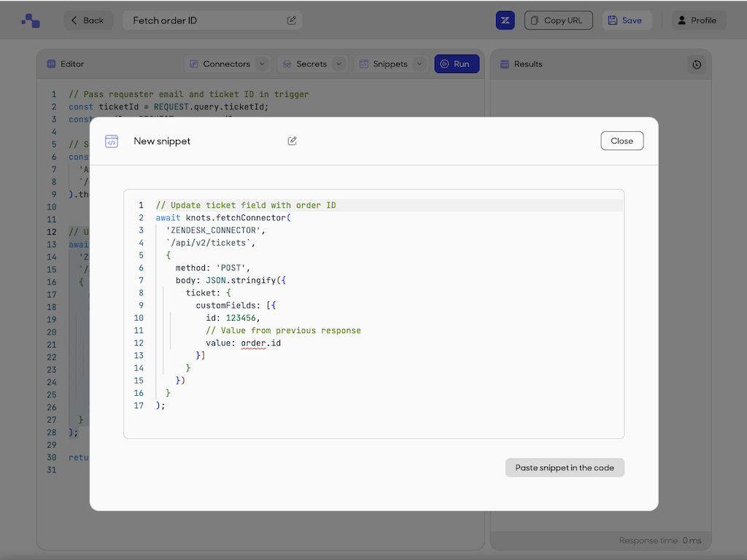Paste snippet in the code
This screenshot has height=560, width=747.
(564, 467)
